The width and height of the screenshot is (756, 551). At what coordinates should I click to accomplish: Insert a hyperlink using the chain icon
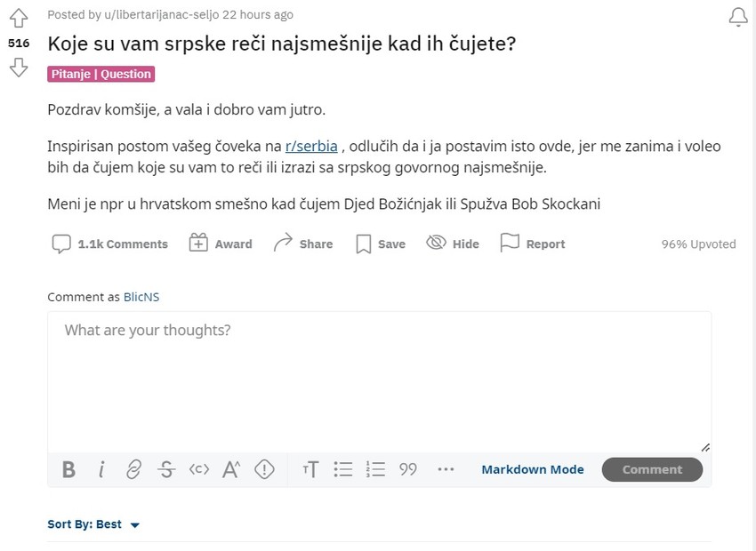[133, 469]
